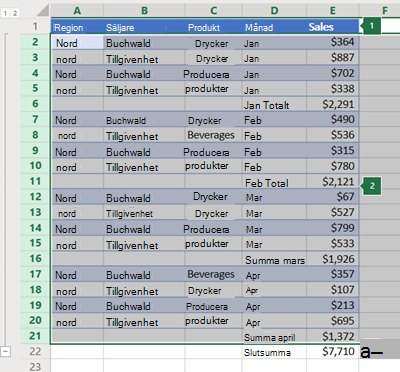Select the $338 sales value
This screenshot has width=400, height=372.
(x=332, y=89)
